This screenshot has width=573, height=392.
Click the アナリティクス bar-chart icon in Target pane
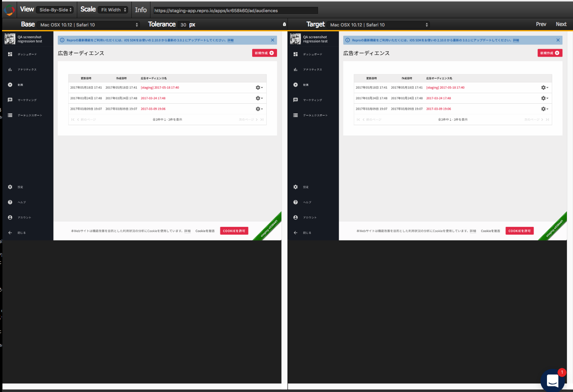(296, 70)
